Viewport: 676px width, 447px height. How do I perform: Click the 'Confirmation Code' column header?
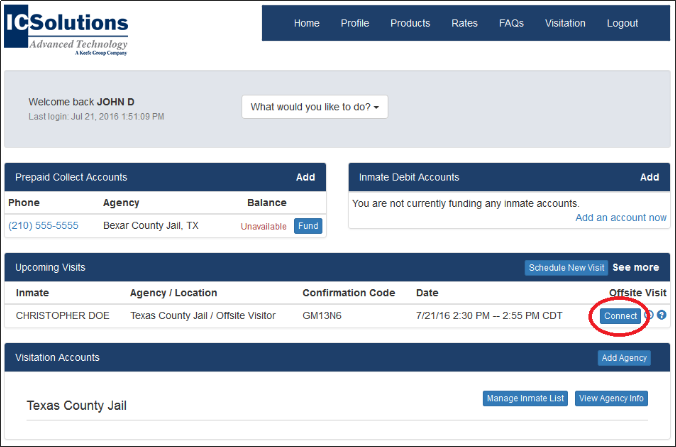tap(348, 293)
